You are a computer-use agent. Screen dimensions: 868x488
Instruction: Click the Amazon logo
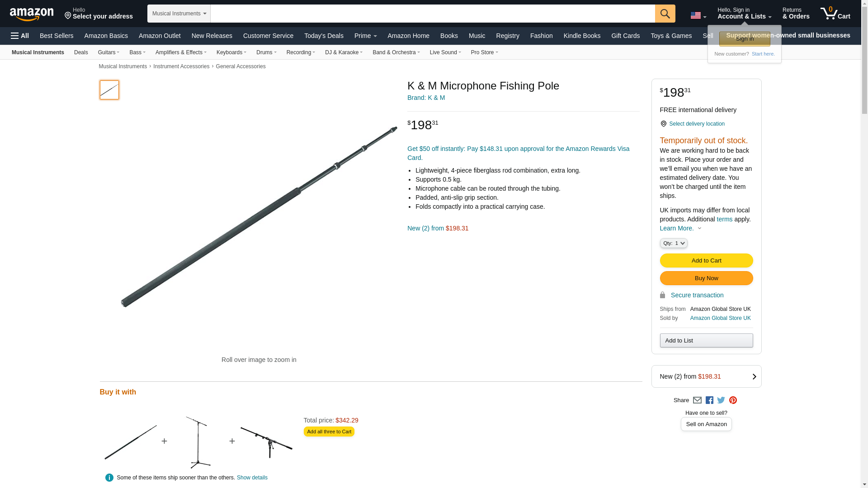32,14
